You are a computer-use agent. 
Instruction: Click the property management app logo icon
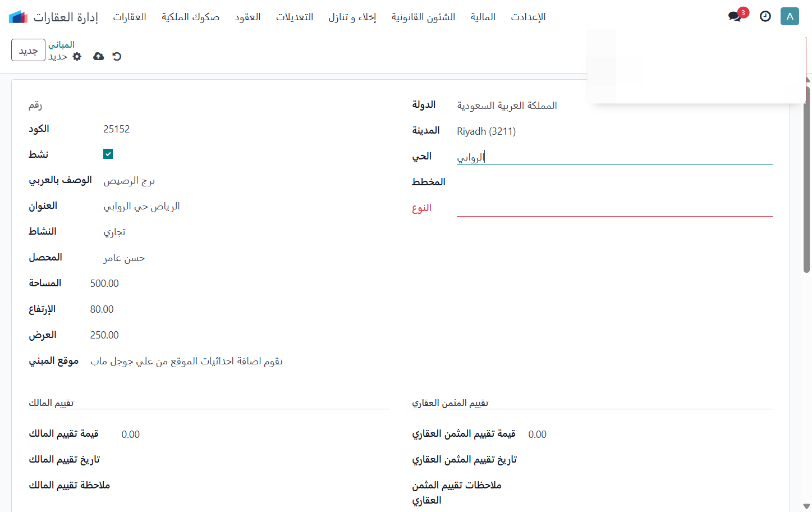[18, 17]
